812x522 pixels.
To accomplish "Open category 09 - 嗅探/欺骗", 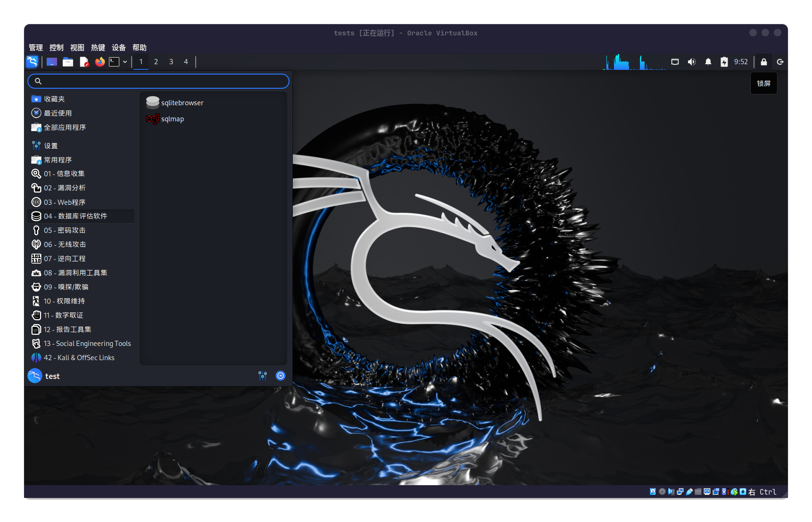I will click(x=82, y=287).
